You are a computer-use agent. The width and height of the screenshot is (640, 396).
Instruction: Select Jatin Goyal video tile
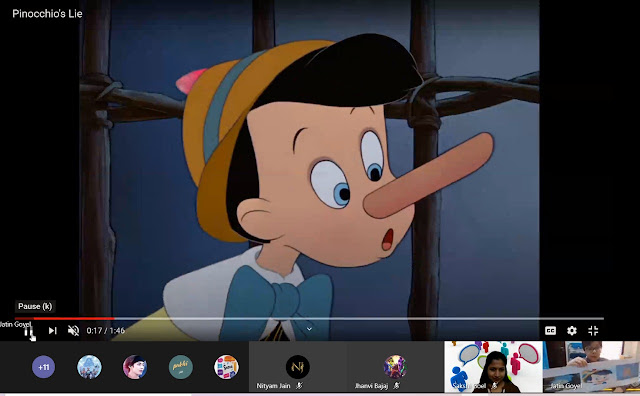point(591,367)
